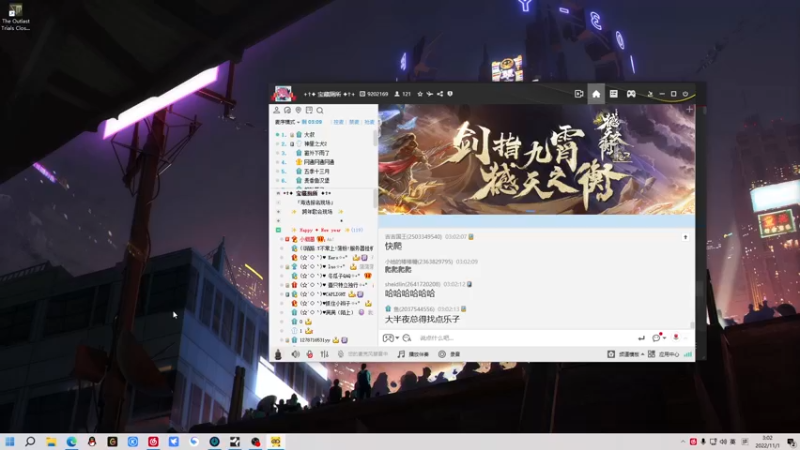Screen dimensions: 800x450
Task: Expand the first sub-channel below the root
Action: [278, 203]
